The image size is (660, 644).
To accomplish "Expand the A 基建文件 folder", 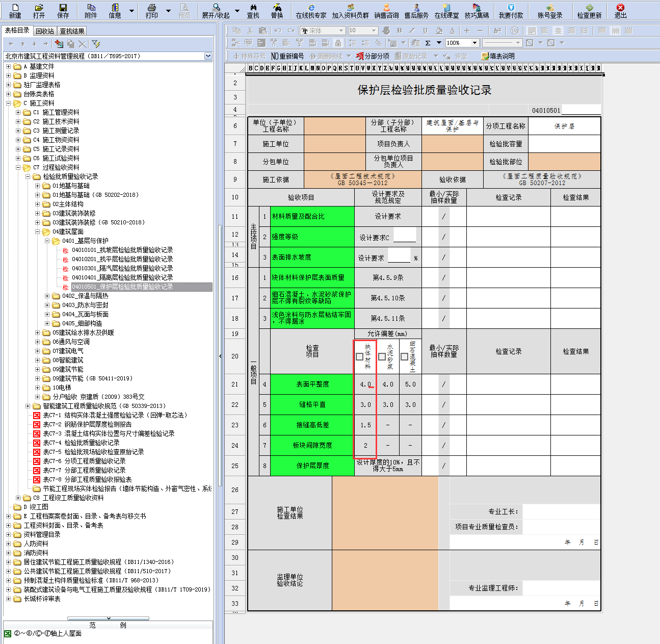I will pyautogui.click(x=8, y=66).
